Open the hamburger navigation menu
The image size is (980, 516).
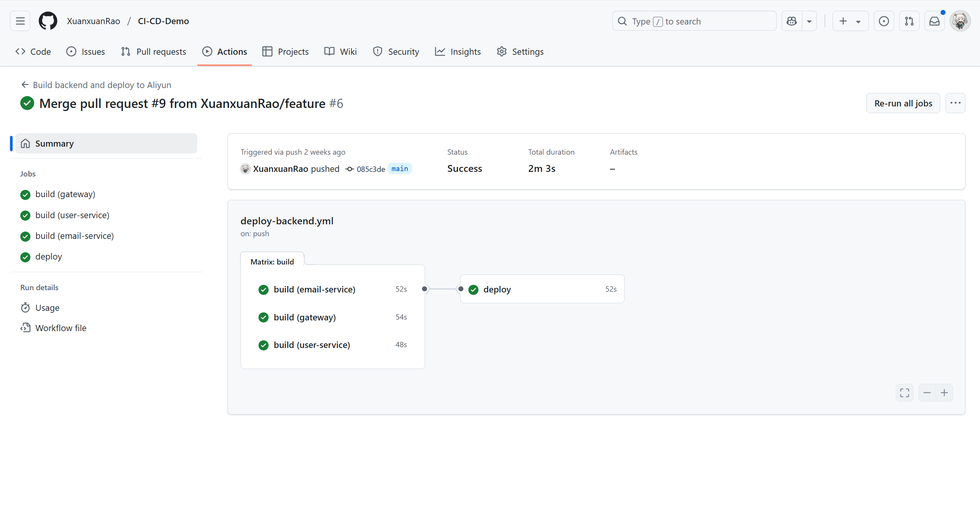coord(20,21)
